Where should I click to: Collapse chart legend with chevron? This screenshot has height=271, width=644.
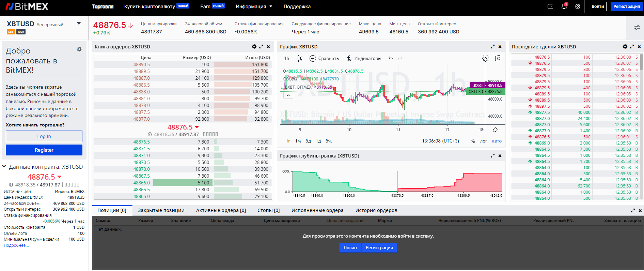[288, 95]
